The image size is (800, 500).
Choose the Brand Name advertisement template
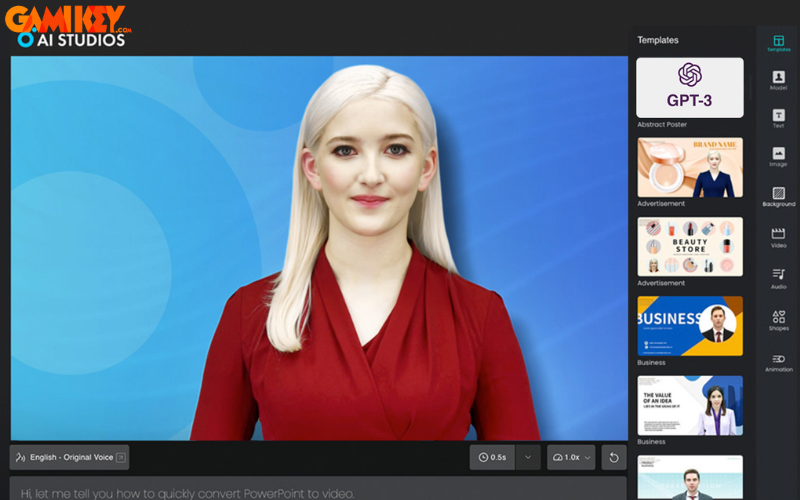690,167
